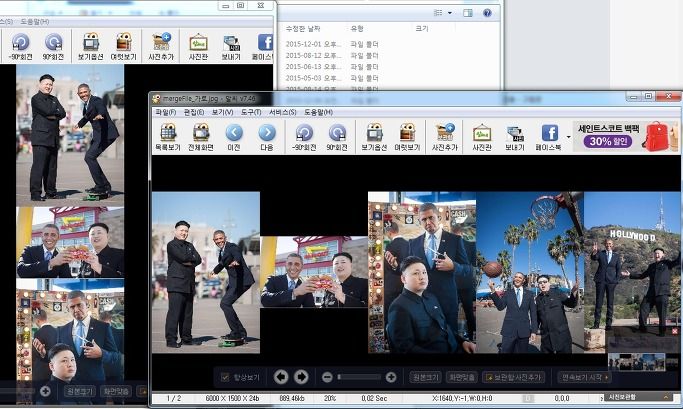Viewport: 683px width, 409px height.
Task: Click 사진추가 add photo in front window
Action: (444, 137)
